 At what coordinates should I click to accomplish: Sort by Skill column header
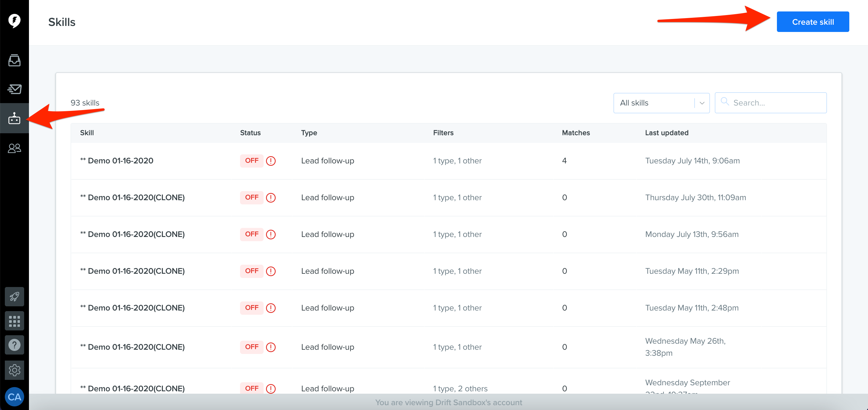point(87,133)
